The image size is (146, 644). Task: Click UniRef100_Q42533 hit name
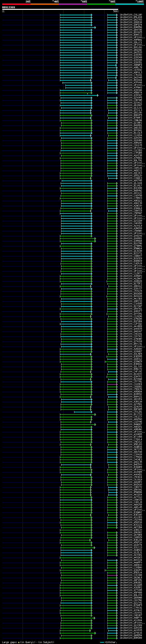point(131,52)
